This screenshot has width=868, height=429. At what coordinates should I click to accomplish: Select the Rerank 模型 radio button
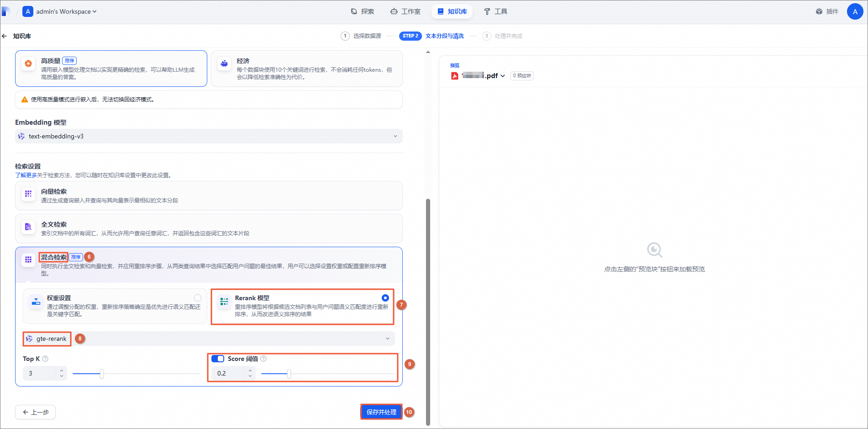tap(385, 298)
